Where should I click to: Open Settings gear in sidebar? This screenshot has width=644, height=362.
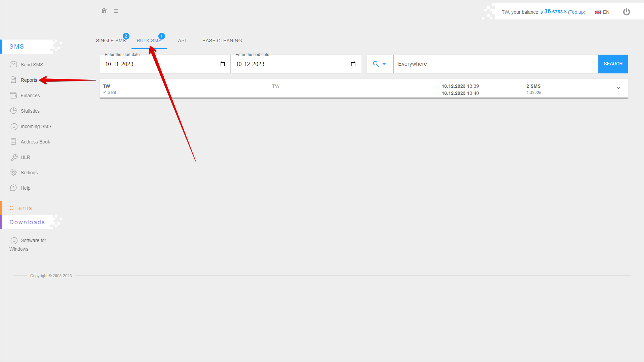pyautogui.click(x=13, y=173)
